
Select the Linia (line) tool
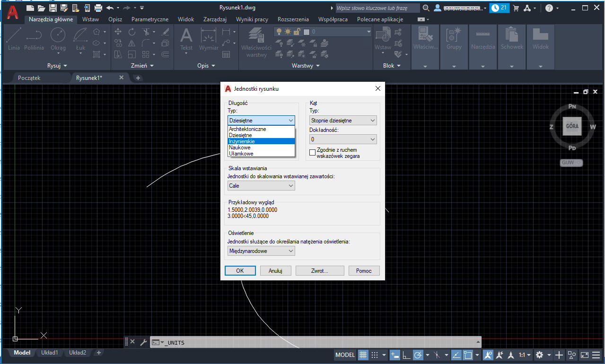[14, 39]
